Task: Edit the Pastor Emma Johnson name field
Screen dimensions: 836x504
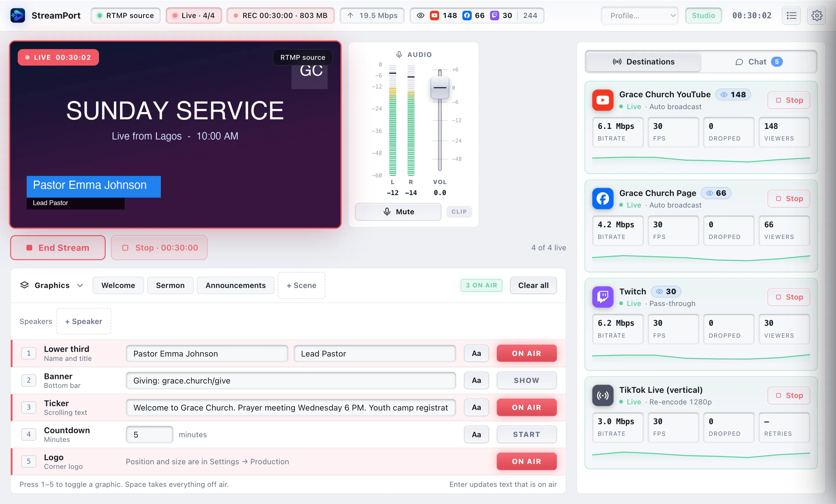Action: (207, 353)
